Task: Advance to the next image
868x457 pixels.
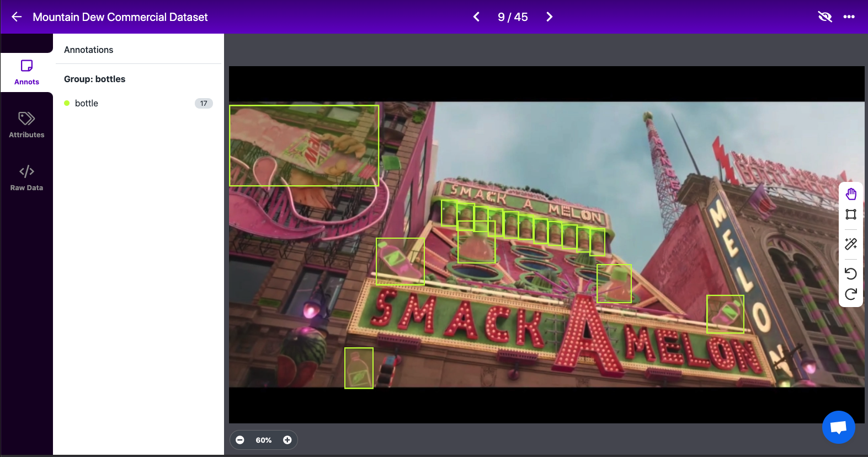Action: [x=549, y=17]
